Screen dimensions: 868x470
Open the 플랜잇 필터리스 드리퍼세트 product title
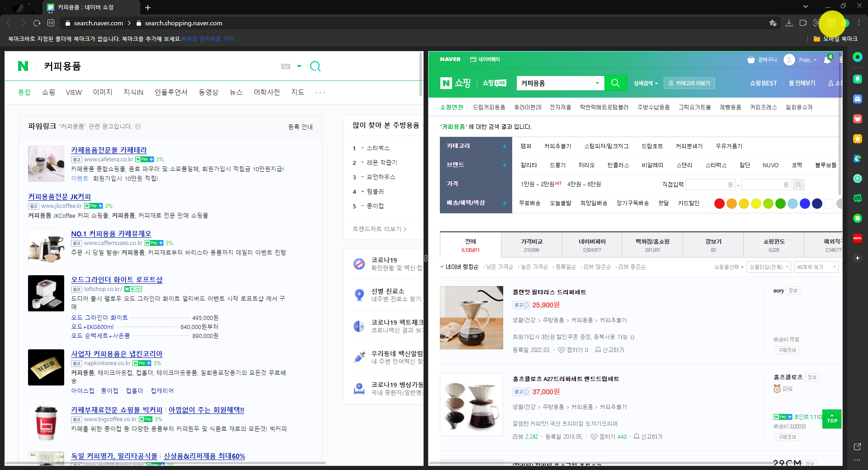pyautogui.click(x=549, y=292)
